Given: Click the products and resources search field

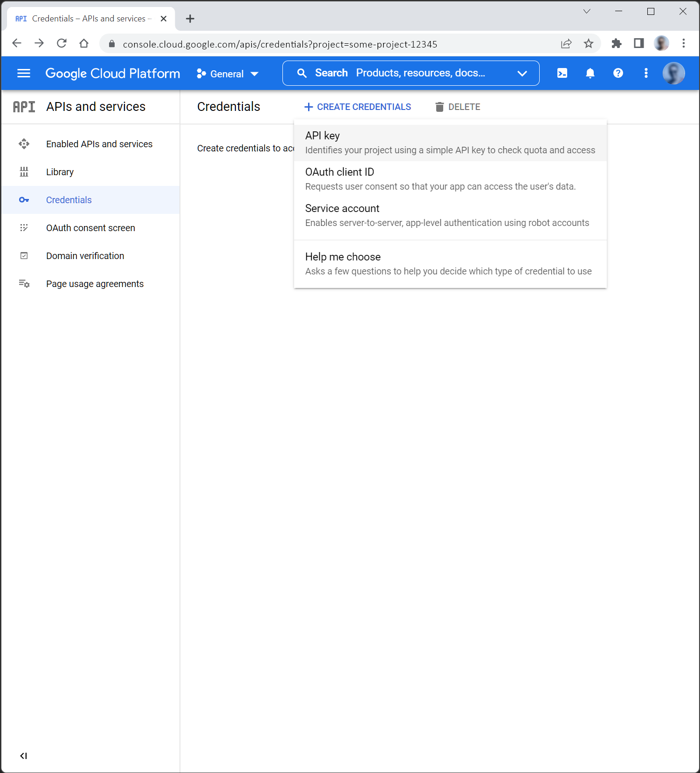Looking at the screenshot, I should coord(419,73).
